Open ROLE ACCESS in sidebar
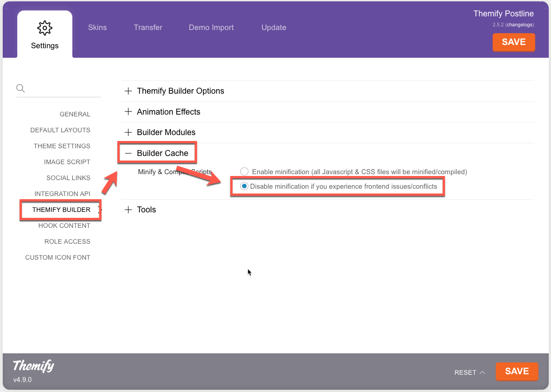This screenshot has width=551, height=392. click(67, 241)
